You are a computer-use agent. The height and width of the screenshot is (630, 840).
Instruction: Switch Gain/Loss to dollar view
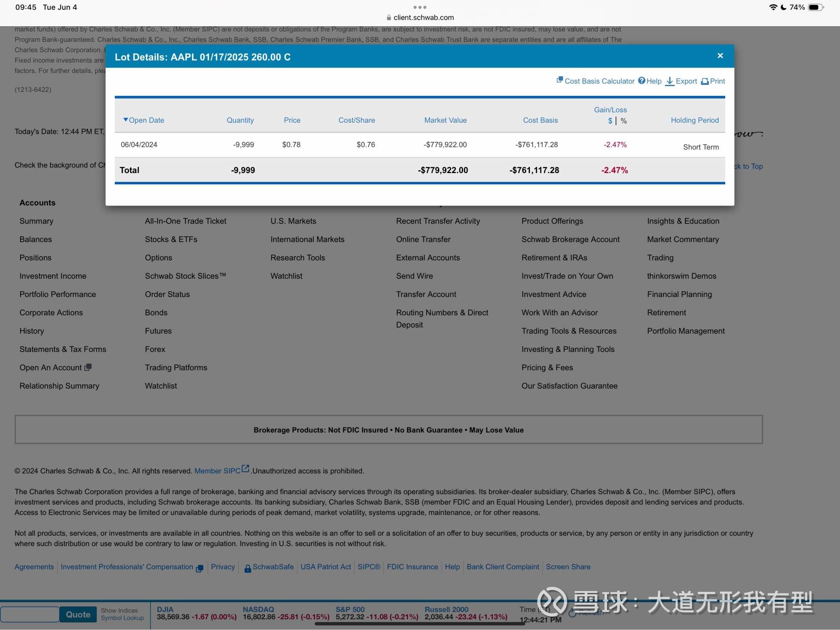[x=610, y=121]
